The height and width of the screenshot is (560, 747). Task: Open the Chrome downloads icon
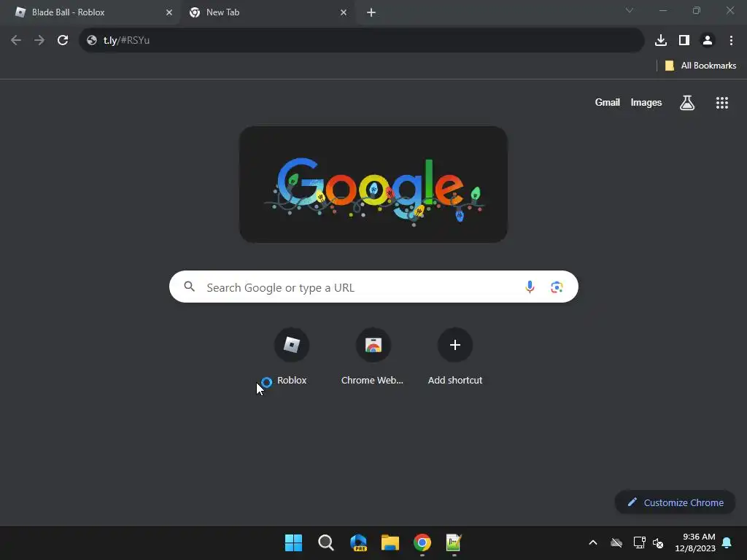[x=660, y=40]
